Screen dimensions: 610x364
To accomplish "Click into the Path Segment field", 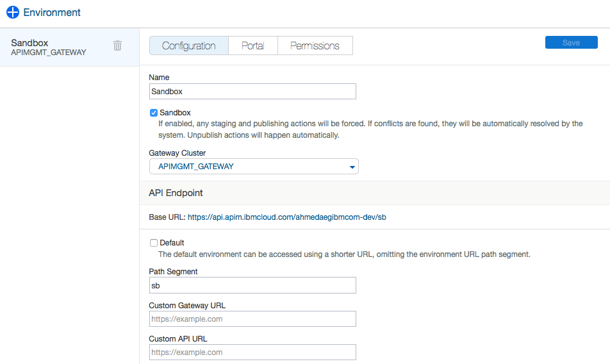I will 252,286.
